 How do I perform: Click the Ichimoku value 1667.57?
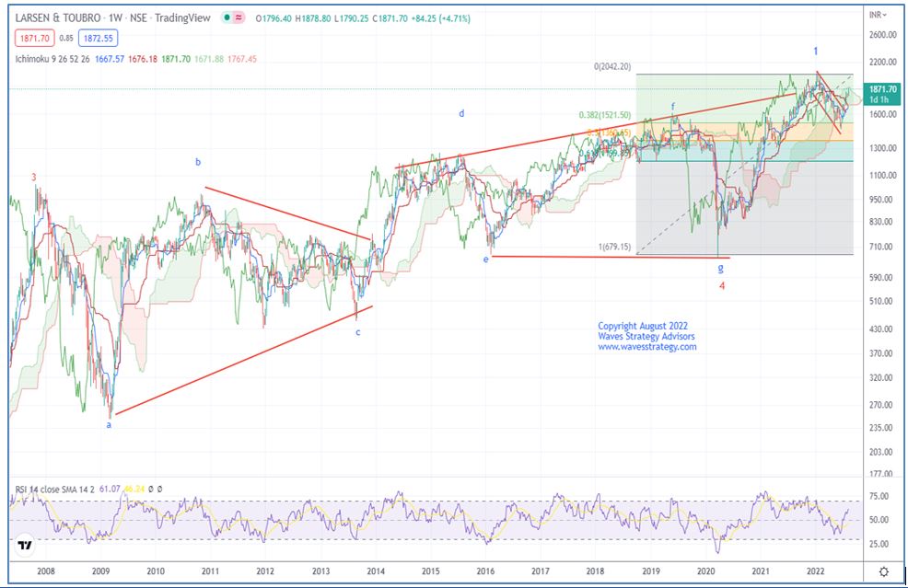click(109, 59)
